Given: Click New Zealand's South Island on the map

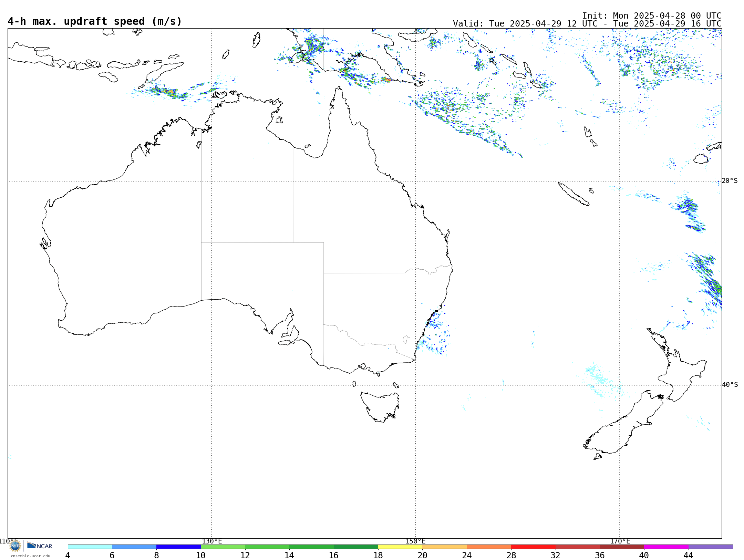Looking at the screenshot, I should coord(623,425).
